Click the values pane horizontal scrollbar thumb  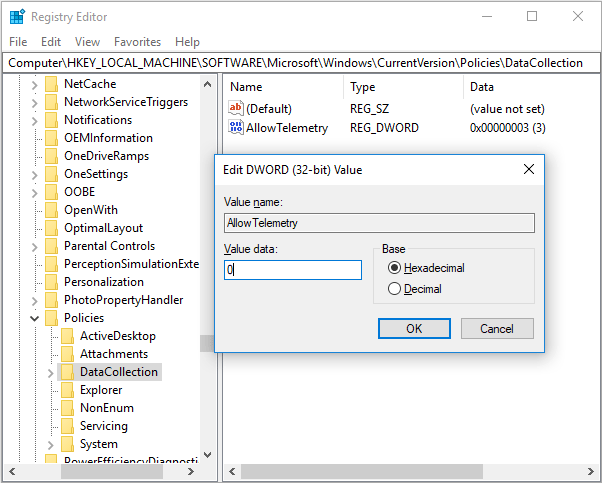(361, 471)
